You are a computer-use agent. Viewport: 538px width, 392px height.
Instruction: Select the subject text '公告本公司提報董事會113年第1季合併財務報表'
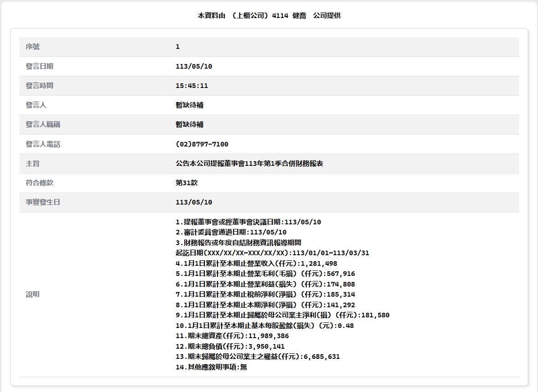[x=250, y=164]
